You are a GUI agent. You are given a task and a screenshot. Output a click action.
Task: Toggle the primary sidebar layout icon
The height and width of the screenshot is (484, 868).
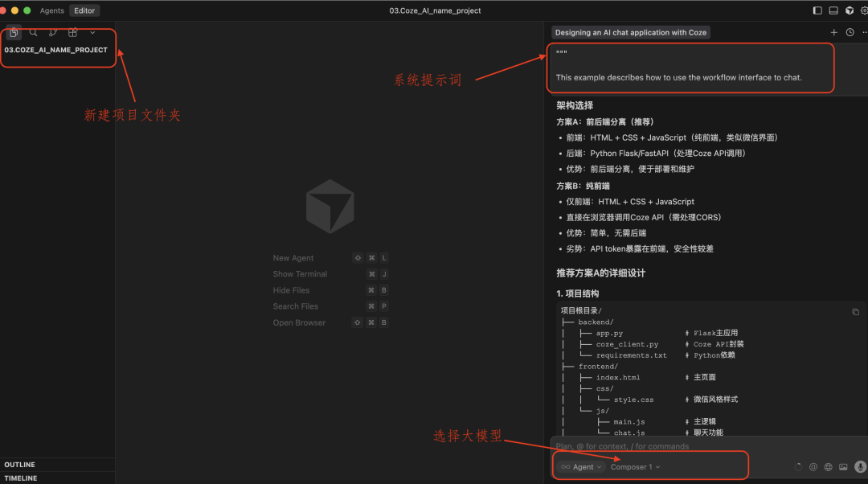click(x=817, y=10)
